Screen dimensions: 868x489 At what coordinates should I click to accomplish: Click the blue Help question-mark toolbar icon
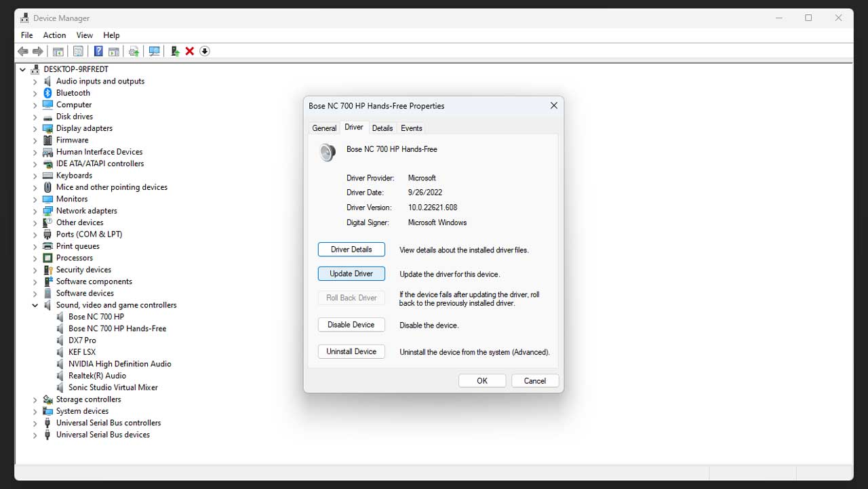click(x=98, y=52)
